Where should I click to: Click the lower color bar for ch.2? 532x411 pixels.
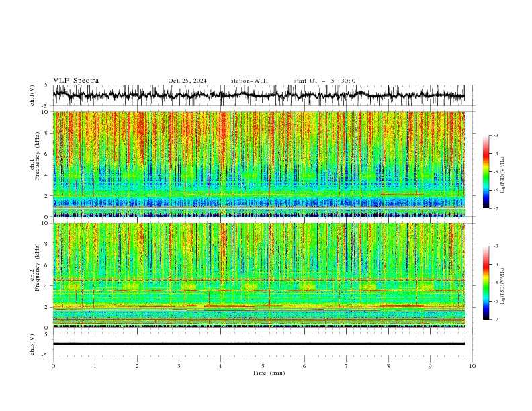(x=486, y=283)
